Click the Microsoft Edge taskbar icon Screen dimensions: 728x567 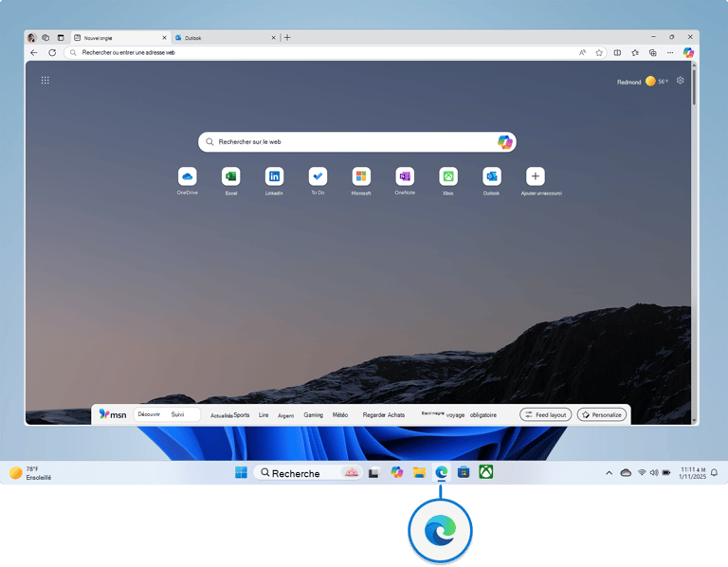(x=441, y=472)
